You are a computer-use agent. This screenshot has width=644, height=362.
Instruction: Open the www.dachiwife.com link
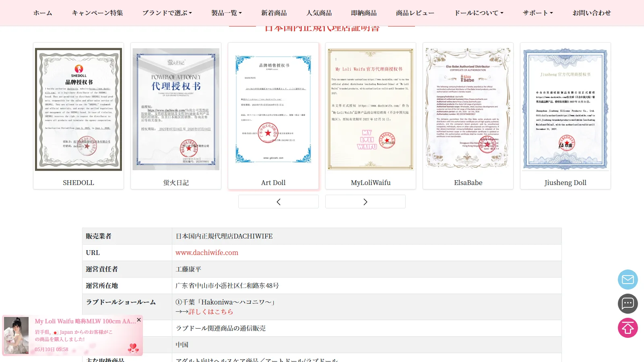coord(207,253)
